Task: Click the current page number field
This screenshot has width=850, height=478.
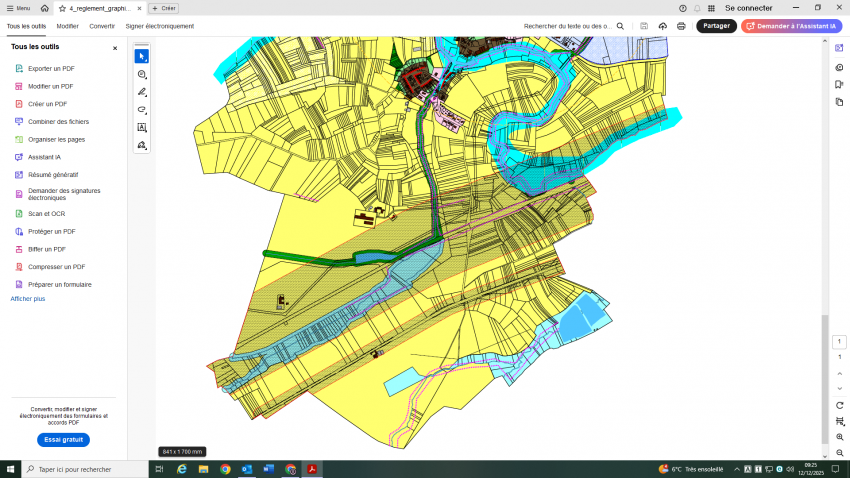Action: click(840, 342)
